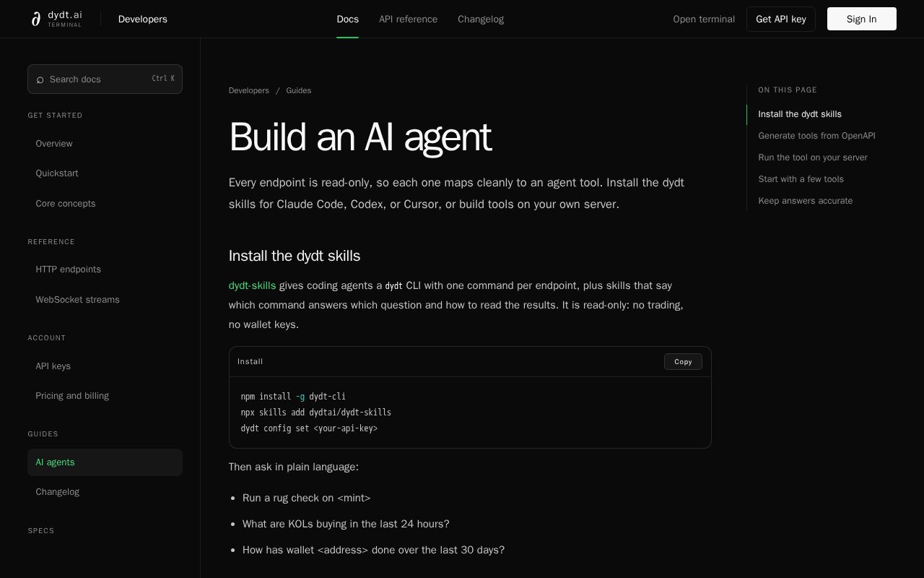Screen dimensions: 924x578
Task: Follow the dydt-skills link
Action: (x=253, y=285)
